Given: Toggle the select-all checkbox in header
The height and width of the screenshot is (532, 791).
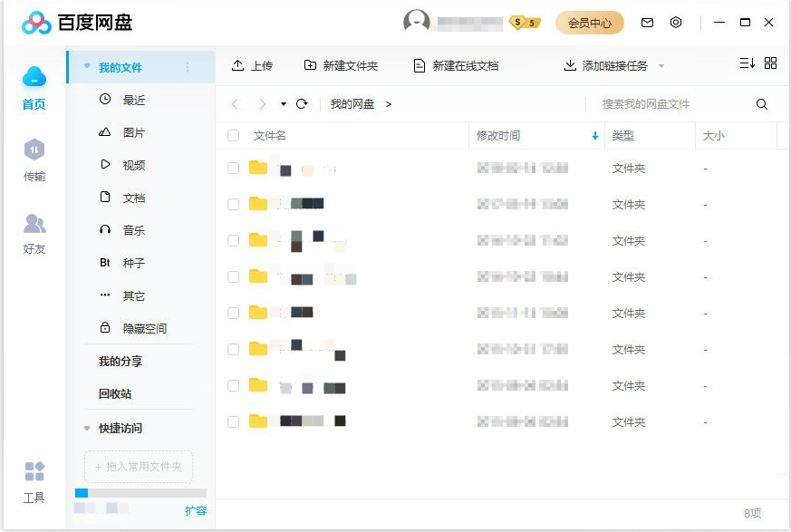Looking at the screenshot, I should coord(234,136).
